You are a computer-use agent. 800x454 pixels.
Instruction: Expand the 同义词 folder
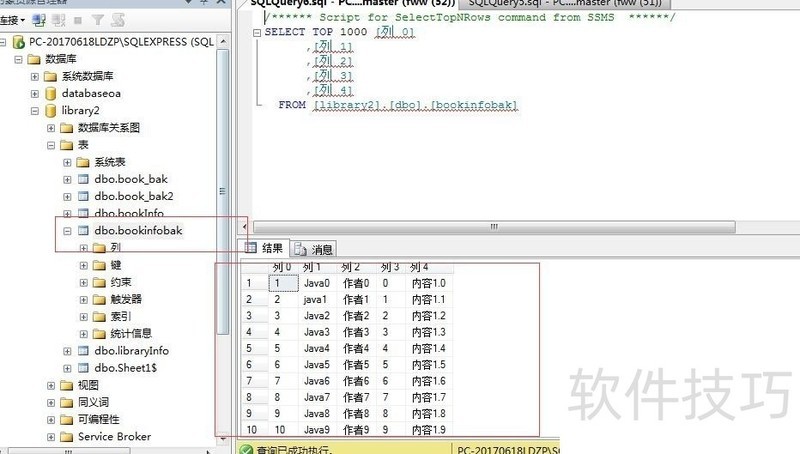pyautogui.click(x=51, y=402)
